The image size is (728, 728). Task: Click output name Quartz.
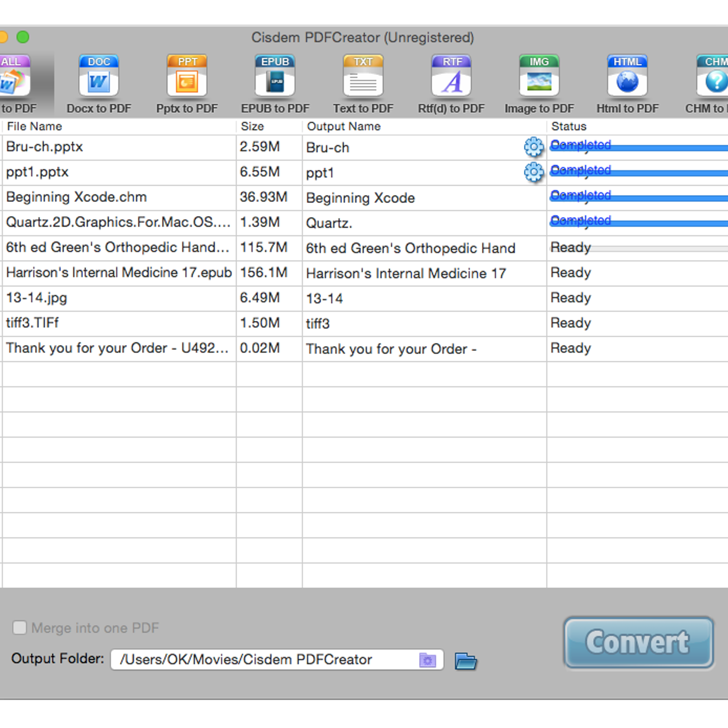(x=329, y=223)
